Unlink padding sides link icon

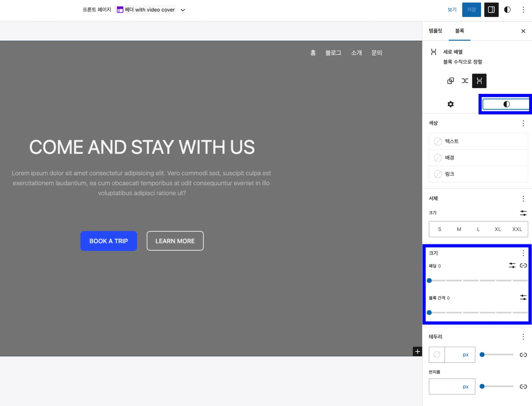(523, 265)
